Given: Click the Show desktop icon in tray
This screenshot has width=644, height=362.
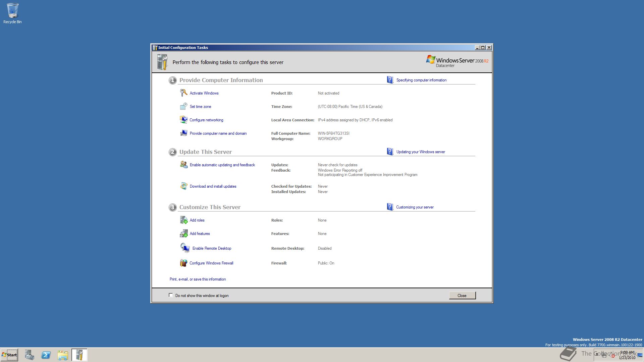Looking at the screenshot, I should coord(640,355).
